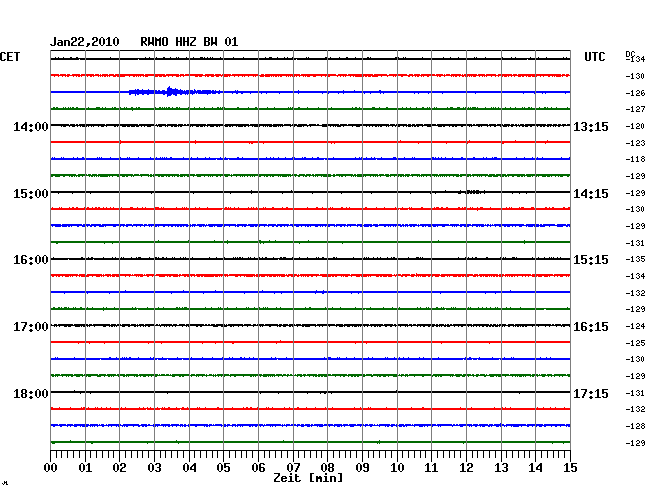Select minute tick label 12
Image resolution: width=650 pixels, height=494 pixels.
point(466,468)
